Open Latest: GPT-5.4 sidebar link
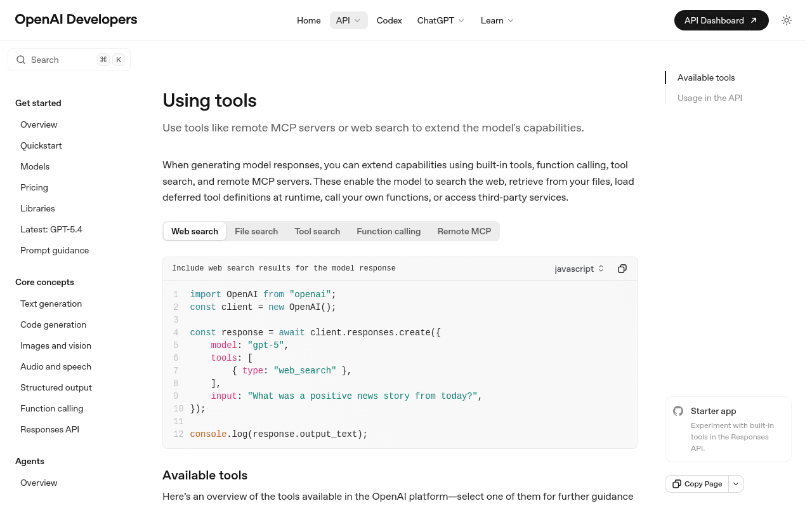 [51, 229]
